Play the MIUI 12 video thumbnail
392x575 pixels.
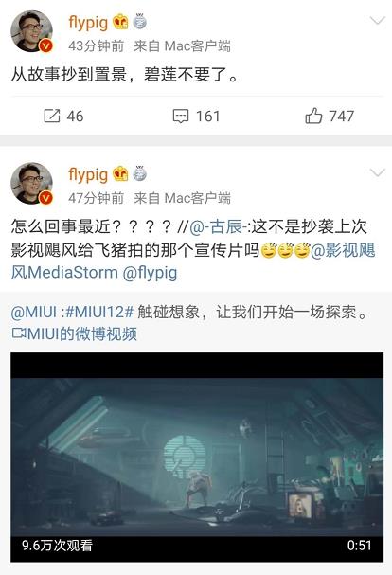pyautogui.click(x=197, y=458)
